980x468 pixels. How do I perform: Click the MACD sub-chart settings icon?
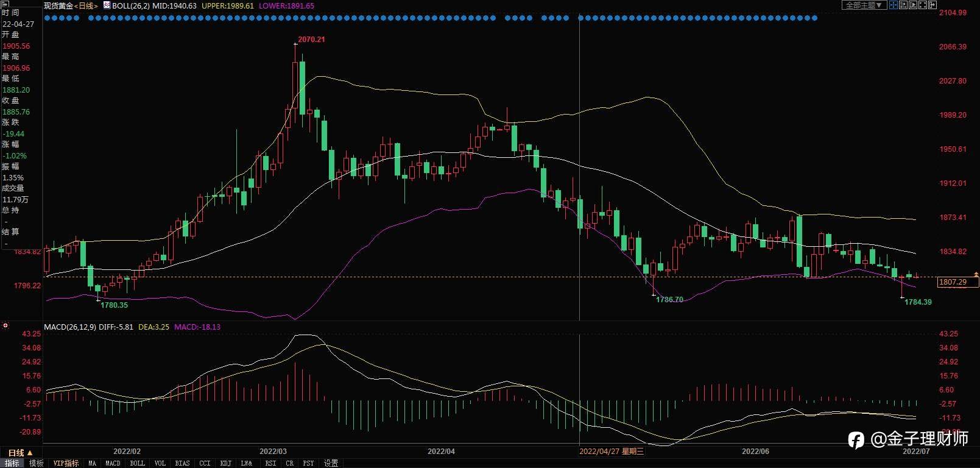[5, 325]
